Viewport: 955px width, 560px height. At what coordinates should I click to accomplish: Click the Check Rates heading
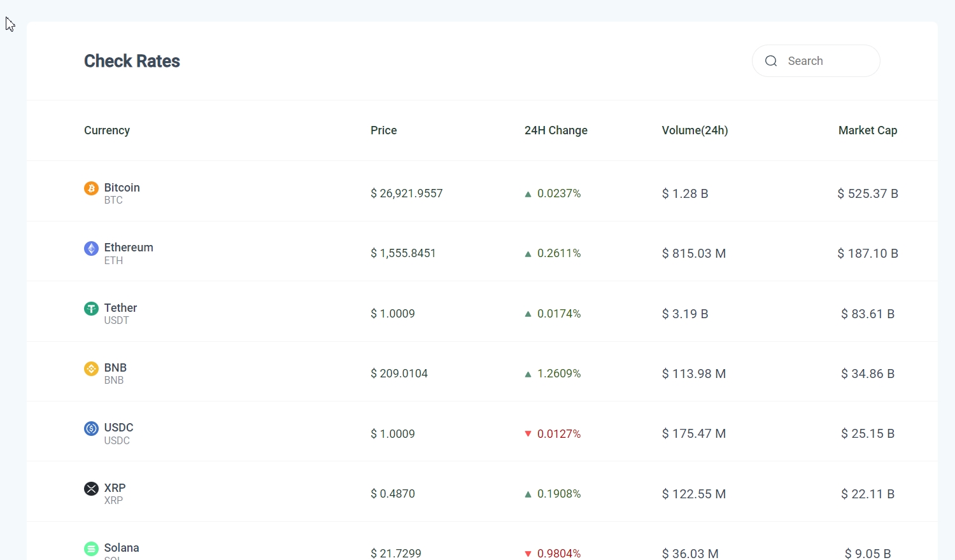pyautogui.click(x=132, y=61)
